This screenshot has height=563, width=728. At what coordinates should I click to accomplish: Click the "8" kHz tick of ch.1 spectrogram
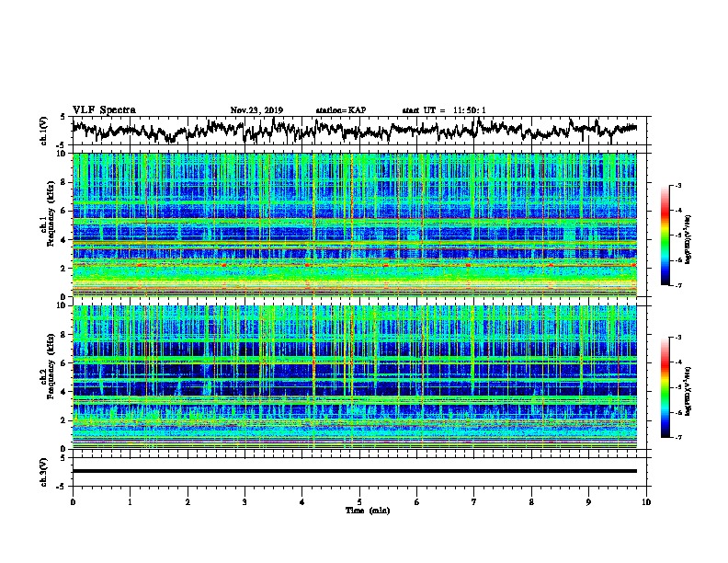point(64,182)
